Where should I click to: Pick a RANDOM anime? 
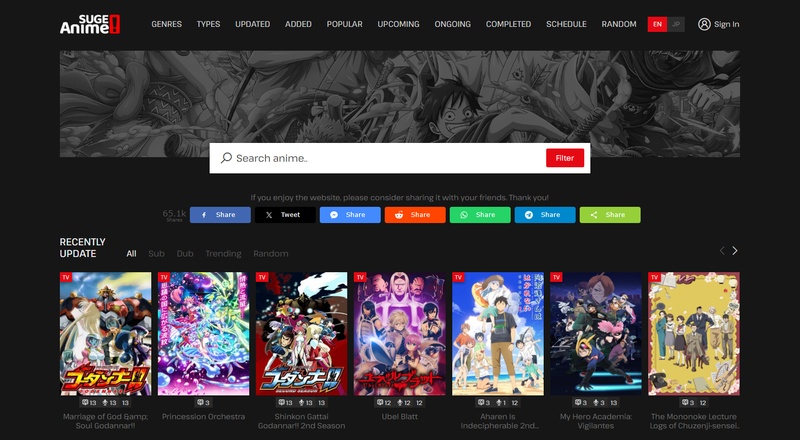(619, 24)
